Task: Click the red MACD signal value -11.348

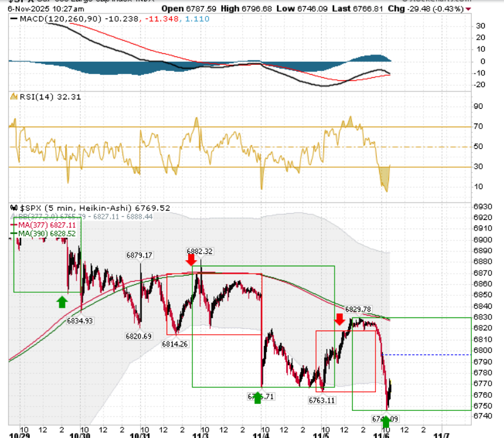Action: (x=161, y=19)
